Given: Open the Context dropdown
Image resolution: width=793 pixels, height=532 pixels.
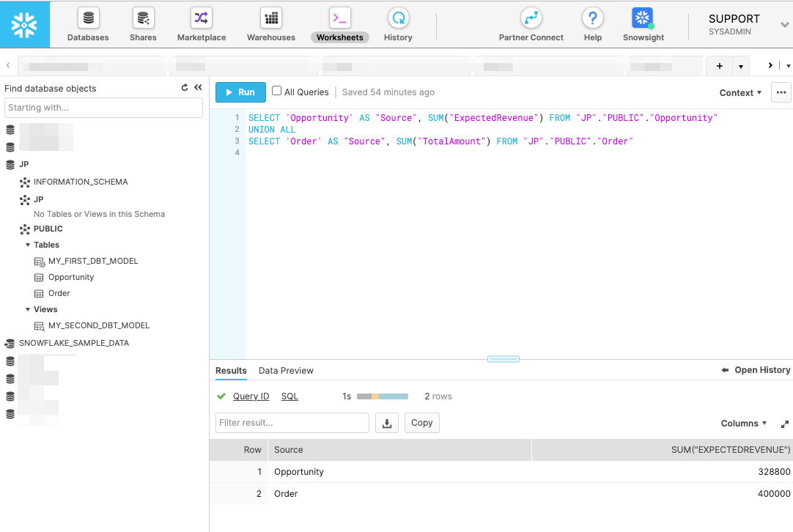Looking at the screenshot, I should [x=740, y=92].
